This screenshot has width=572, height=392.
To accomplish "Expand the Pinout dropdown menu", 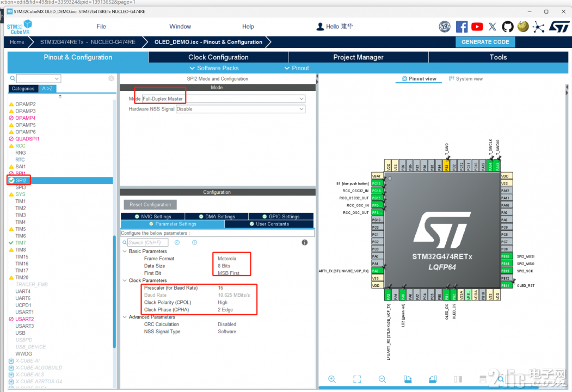I will [297, 68].
